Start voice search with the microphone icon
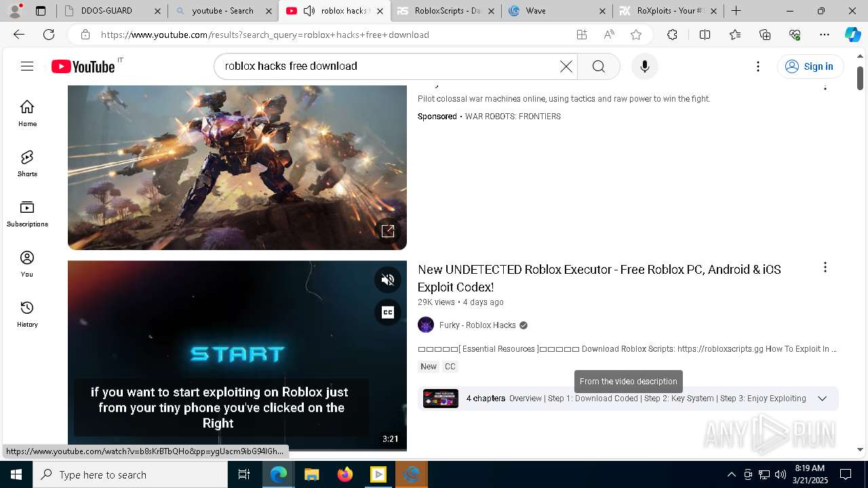Viewport: 868px width, 488px height. [x=644, y=66]
